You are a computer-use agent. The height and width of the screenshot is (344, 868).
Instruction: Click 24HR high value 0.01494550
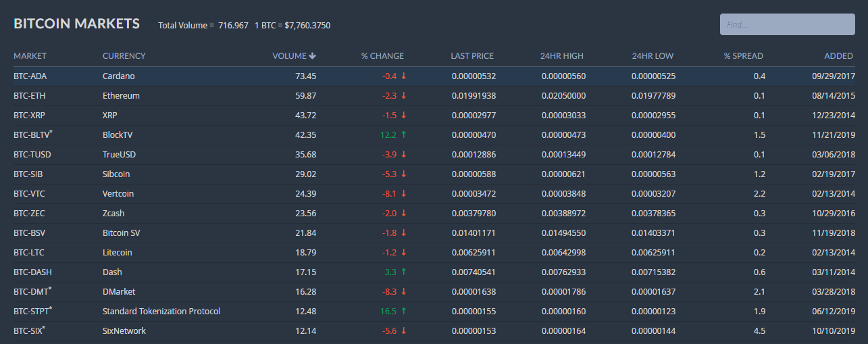point(563,233)
